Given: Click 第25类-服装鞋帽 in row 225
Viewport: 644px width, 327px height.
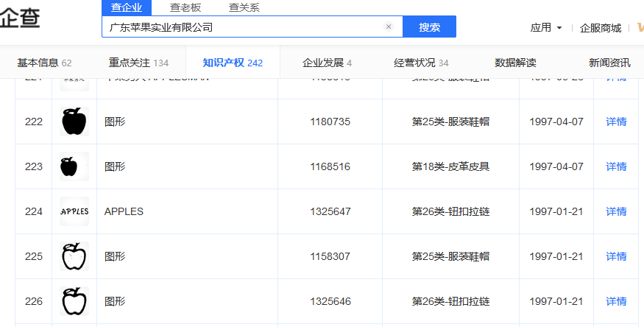Looking at the screenshot, I should pos(450,256).
